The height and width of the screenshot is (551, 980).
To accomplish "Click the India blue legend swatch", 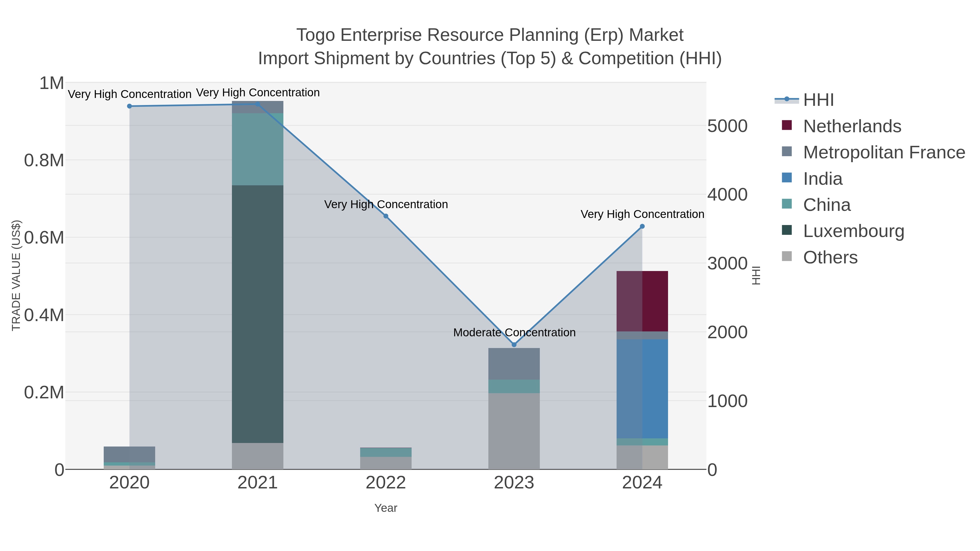I will tap(787, 178).
